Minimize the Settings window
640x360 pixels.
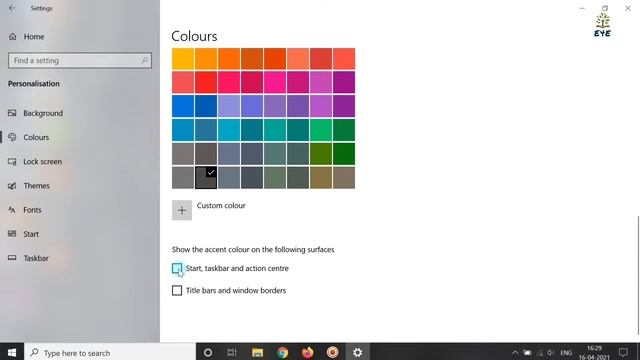[582, 8]
